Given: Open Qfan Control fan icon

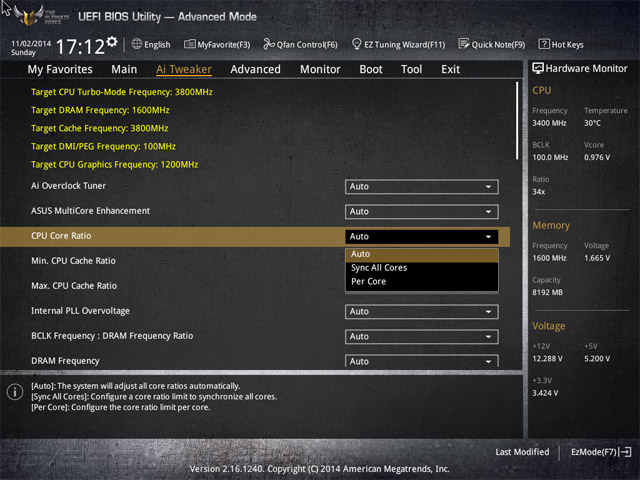Looking at the screenshot, I should pyautogui.click(x=268, y=44).
